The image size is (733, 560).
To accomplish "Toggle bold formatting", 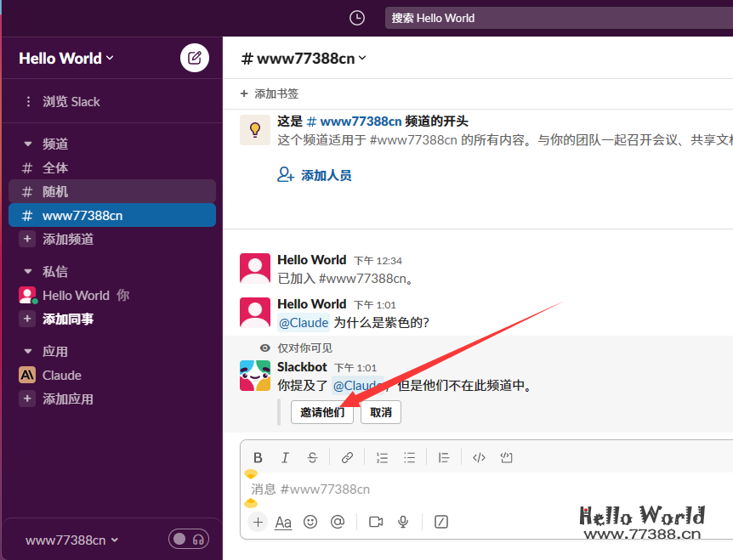I will click(258, 457).
